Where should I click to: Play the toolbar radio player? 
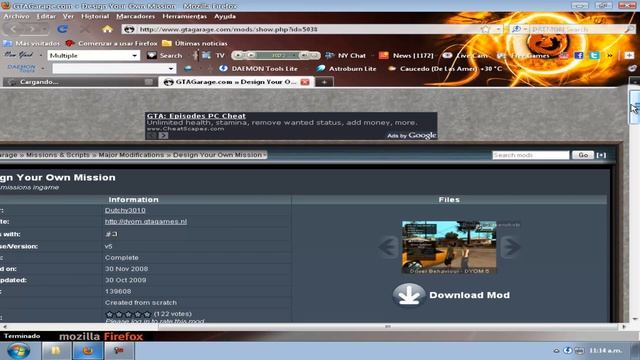(x=238, y=55)
